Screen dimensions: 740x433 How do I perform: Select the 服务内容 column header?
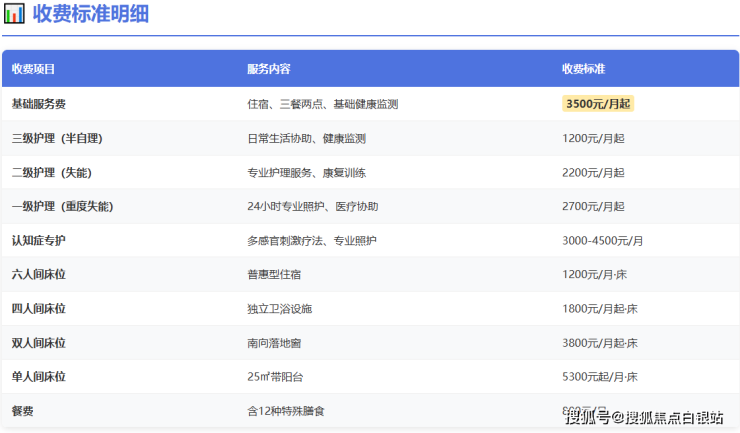[x=269, y=69]
